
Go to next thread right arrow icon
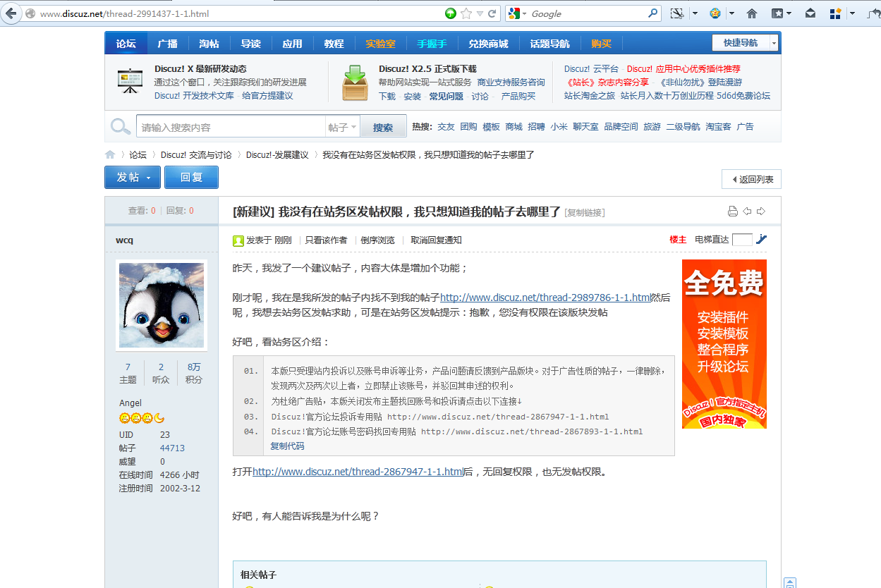[761, 212]
